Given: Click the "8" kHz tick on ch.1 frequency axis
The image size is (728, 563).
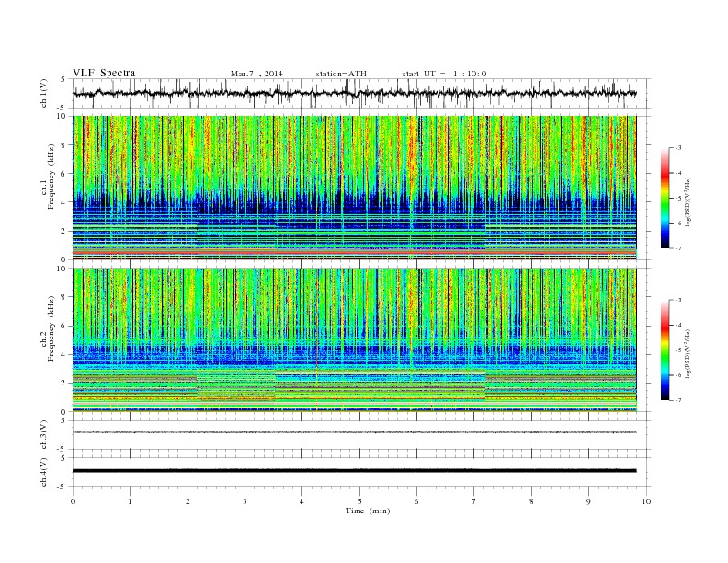Looking at the screenshot, I should coord(63,145).
